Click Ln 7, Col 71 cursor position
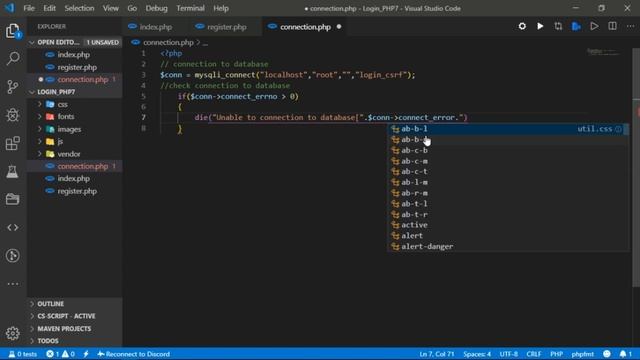The height and width of the screenshot is (360, 640). click(x=437, y=354)
